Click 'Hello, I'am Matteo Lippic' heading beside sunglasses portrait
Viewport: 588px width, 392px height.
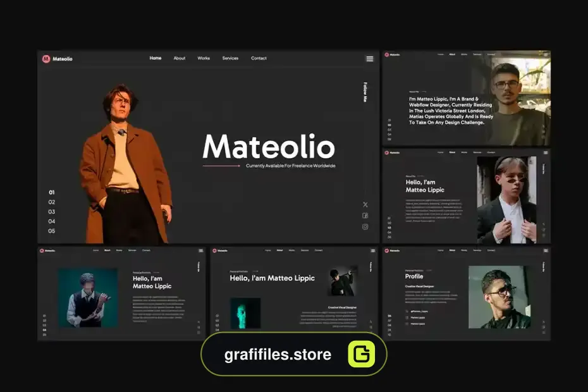[x=425, y=186]
